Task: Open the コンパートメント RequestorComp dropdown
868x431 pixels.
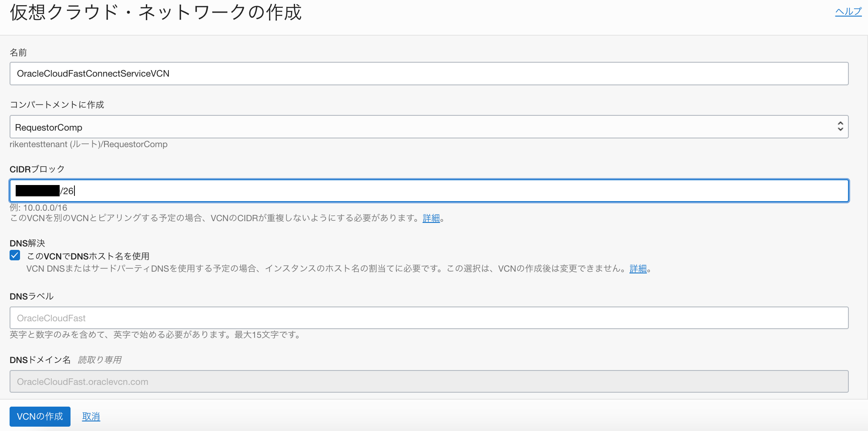Action: (429, 127)
